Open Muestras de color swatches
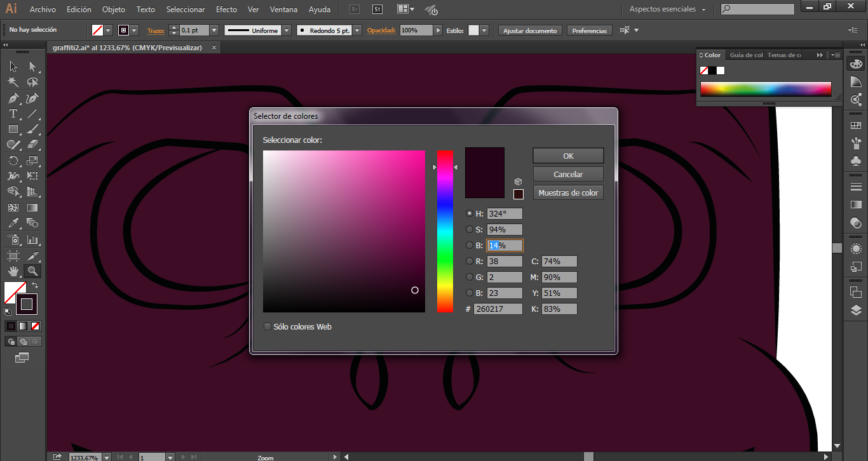Screen dimensions: 868x461 pos(568,192)
